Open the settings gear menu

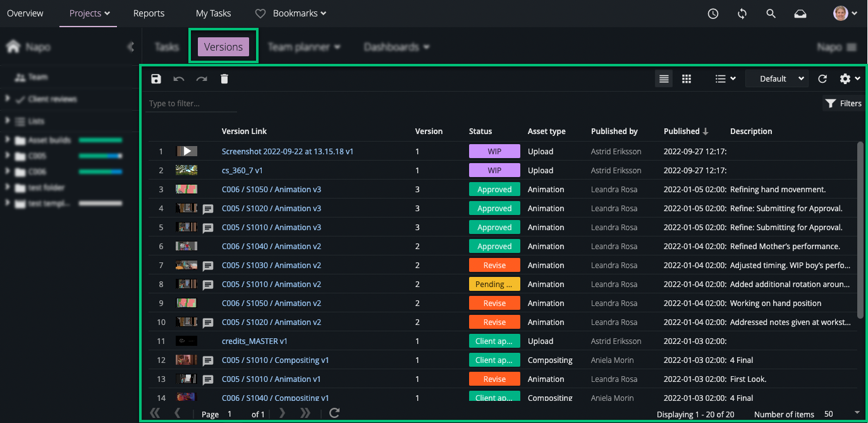tap(846, 78)
